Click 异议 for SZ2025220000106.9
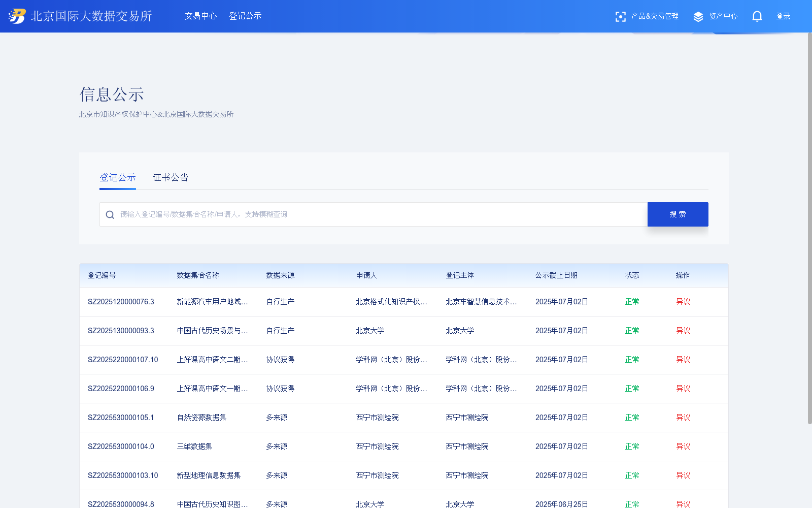The width and height of the screenshot is (812, 508). click(x=683, y=389)
